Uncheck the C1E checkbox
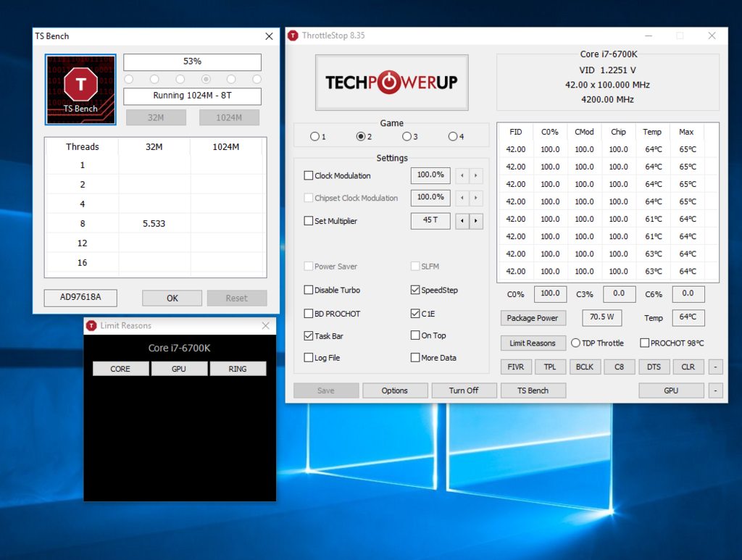The width and height of the screenshot is (742, 560). click(415, 314)
